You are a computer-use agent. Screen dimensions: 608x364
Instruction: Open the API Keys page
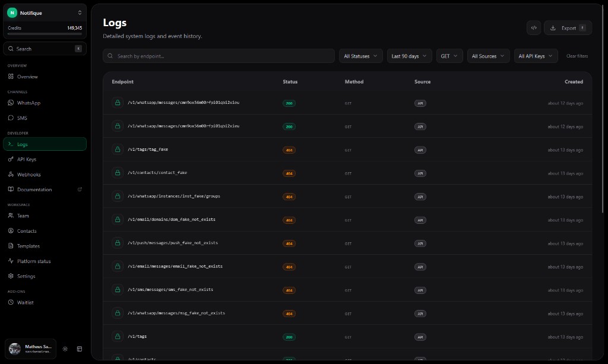[x=27, y=159]
